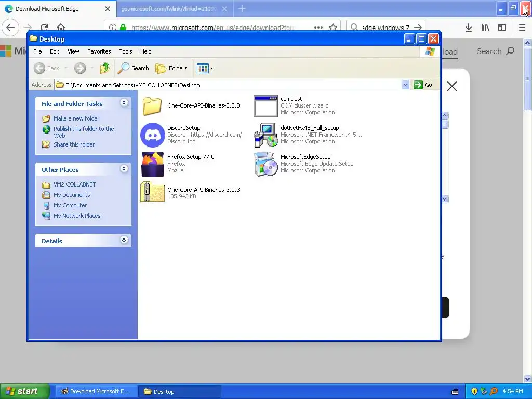Click the Up folder toolbar icon

(105, 68)
